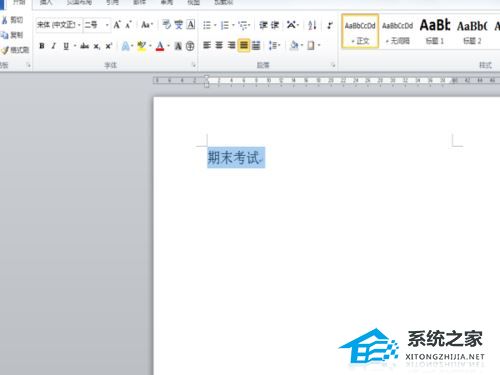Clear formatting with the eraser icon
Screen dimensions: 500x375
point(167,25)
